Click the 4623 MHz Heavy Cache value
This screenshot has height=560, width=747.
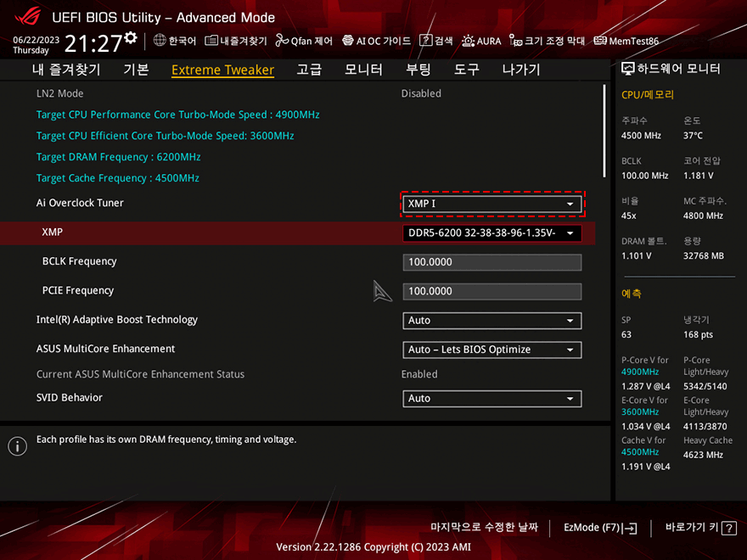tap(703, 455)
